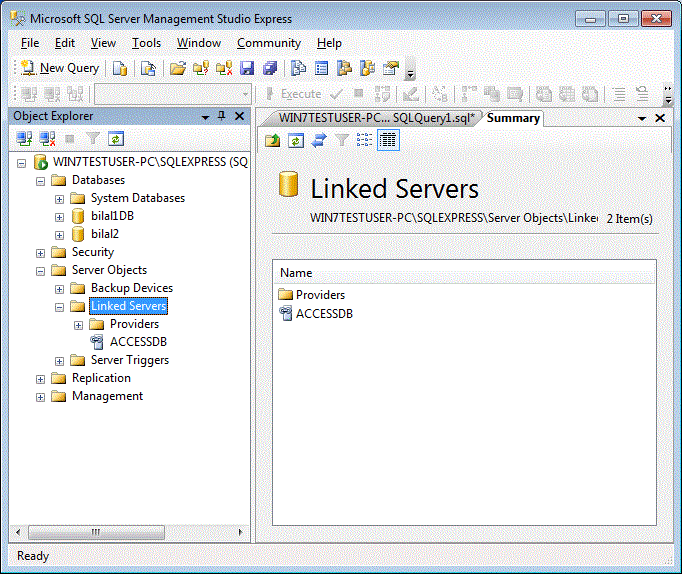
Task: Open the File menu
Action: coord(30,43)
